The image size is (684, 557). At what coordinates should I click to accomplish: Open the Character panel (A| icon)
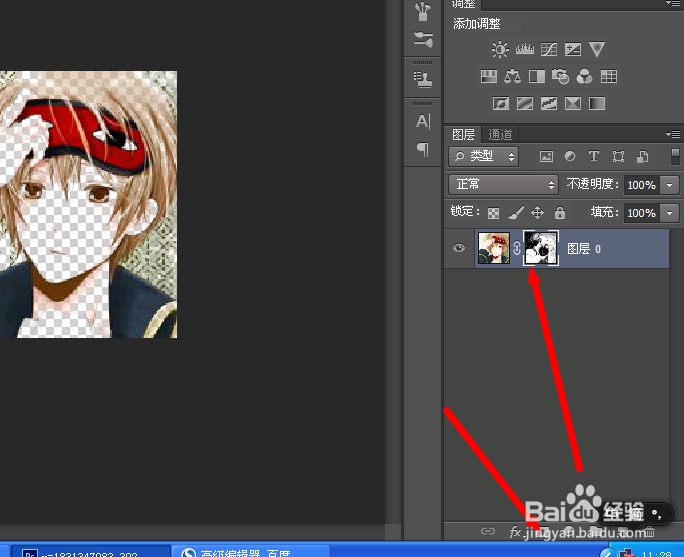[423, 121]
